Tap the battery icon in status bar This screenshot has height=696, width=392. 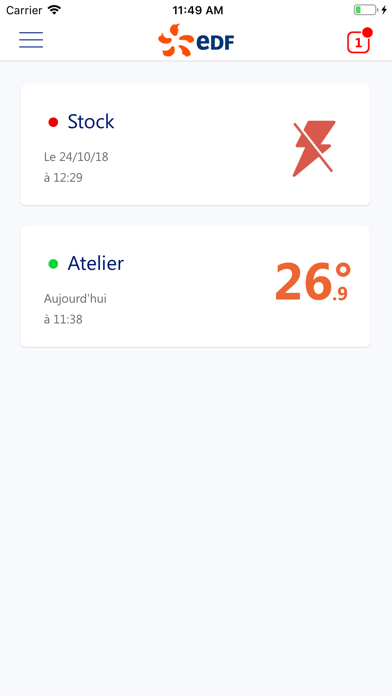(365, 10)
